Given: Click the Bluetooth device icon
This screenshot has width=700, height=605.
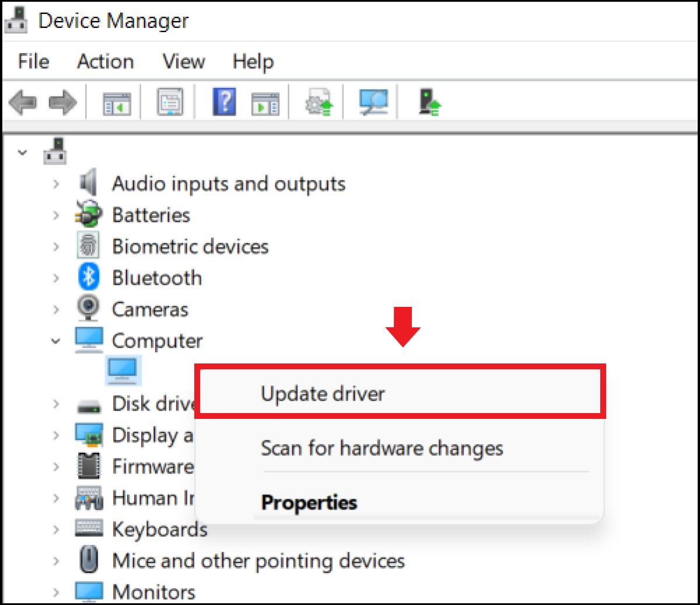Looking at the screenshot, I should [x=89, y=278].
